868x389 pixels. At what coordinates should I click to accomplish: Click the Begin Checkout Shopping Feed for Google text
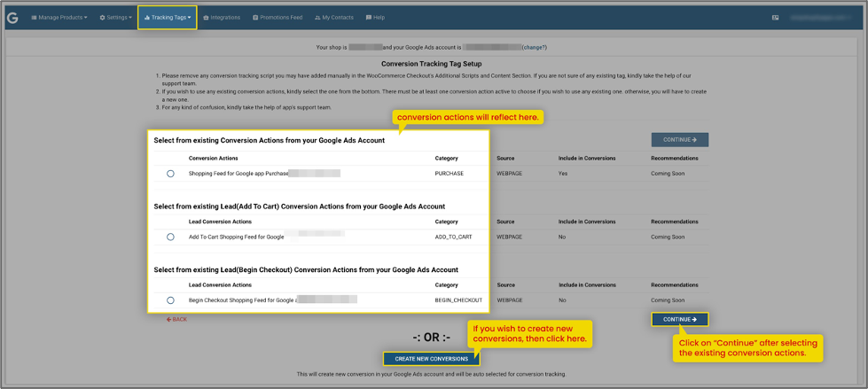pos(243,300)
